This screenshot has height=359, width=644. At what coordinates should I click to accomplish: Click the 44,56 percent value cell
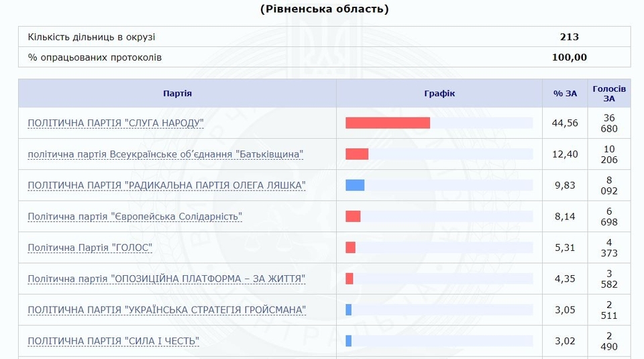(565, 123)
